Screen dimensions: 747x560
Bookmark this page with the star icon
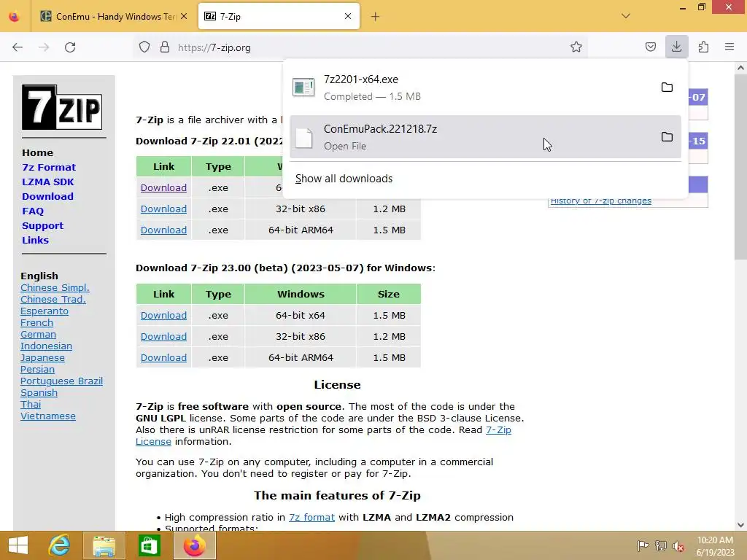coord(576,47)
